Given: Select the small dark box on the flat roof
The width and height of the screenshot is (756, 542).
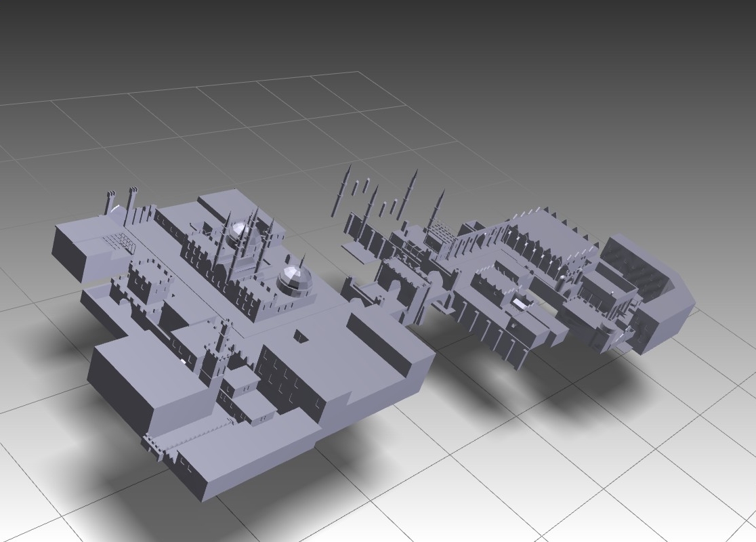Looking at the screenshot, I should [x=300, y=335].
